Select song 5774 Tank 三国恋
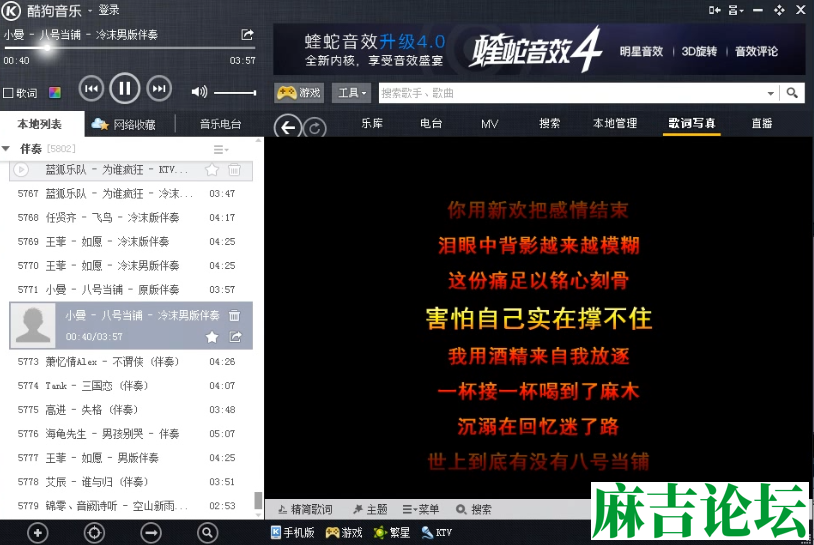Viewport: 814px width, 545px height. [131, 386]
